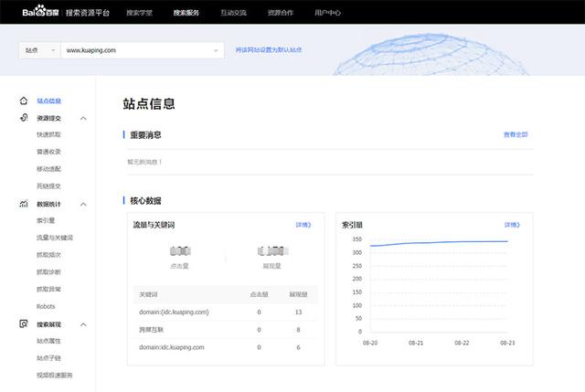The width and height of the screenshot is (585, 392).
Task: Open 资源合作 in the top navigation
Action: 281,13
